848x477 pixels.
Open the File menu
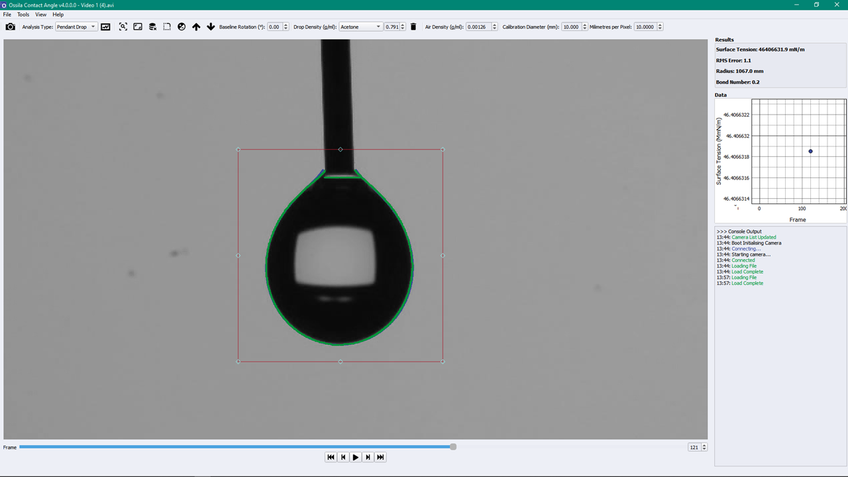7,15
